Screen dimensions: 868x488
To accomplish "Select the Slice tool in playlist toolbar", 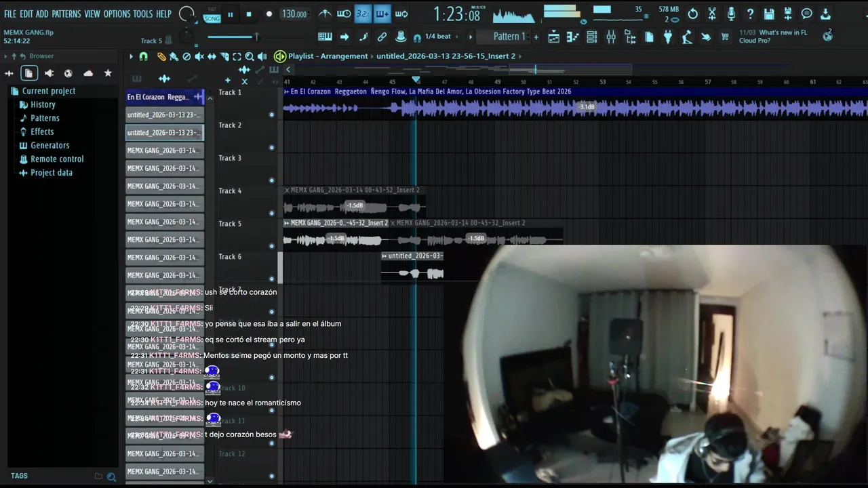I will coord(224,56).
